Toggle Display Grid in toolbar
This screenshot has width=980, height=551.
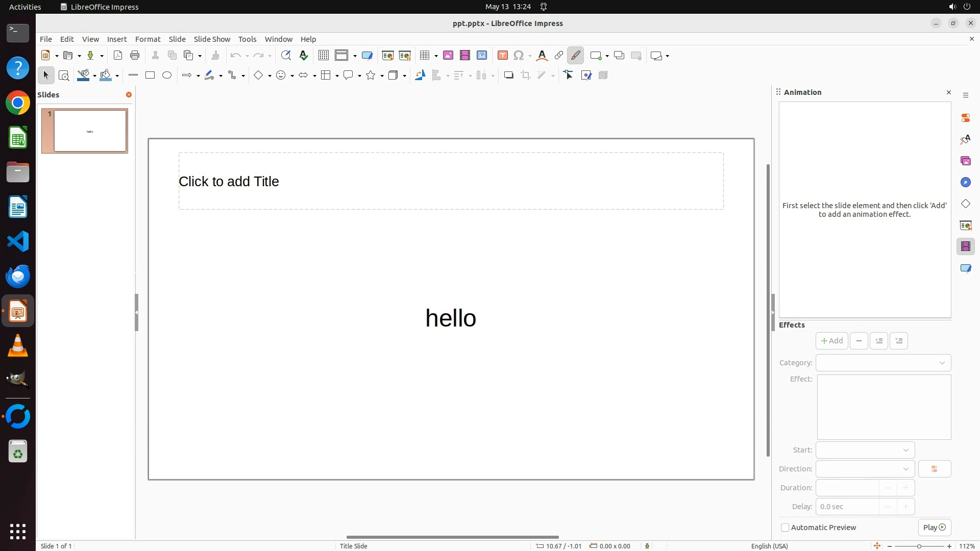(x=324, y=56)
